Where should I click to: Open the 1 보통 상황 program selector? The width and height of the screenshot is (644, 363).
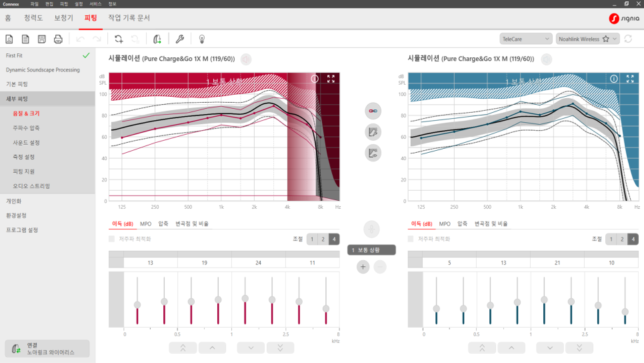tap(371, 250)
